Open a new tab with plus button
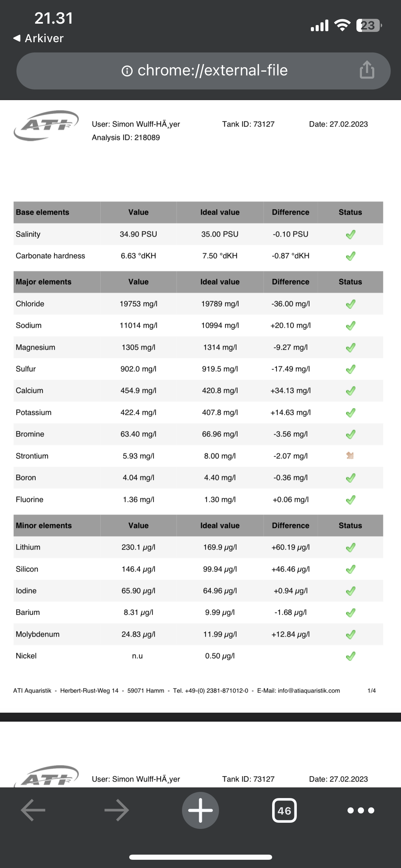Image resolution: width=401 pixels, height=868 pixels. [200, 810]
